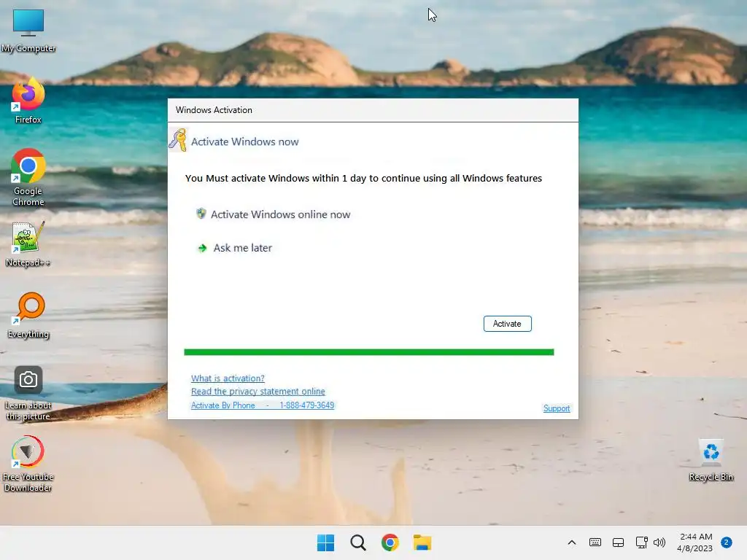This screenshot has width=747, height=560.
Task: Click the green arrow beside Ask me later
Action: (203, 248)
